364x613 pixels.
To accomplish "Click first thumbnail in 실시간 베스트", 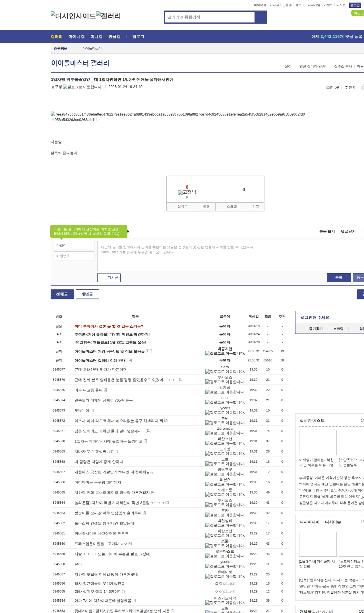I will [x=318, y=442].
